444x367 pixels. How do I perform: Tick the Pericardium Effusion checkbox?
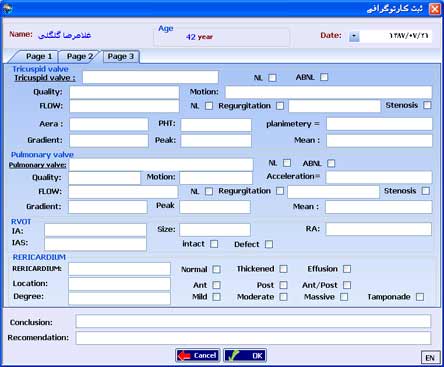click(x=347, y=269)
